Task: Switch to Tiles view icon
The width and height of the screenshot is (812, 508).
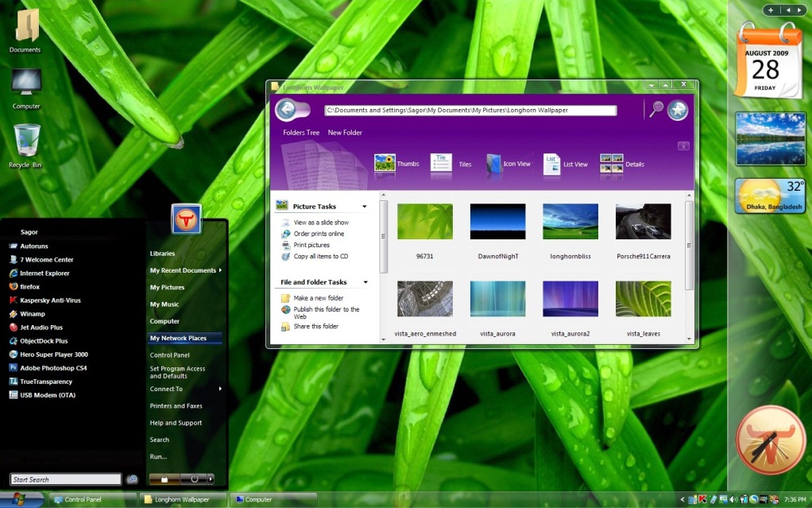Action: coord(441,163)
